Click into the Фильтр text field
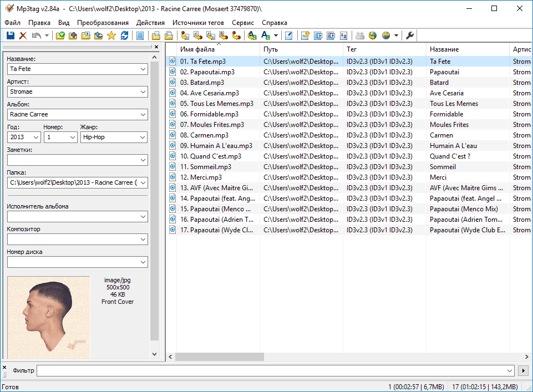The height and width of the screenshot is (392, 533). tap(271, 370)
